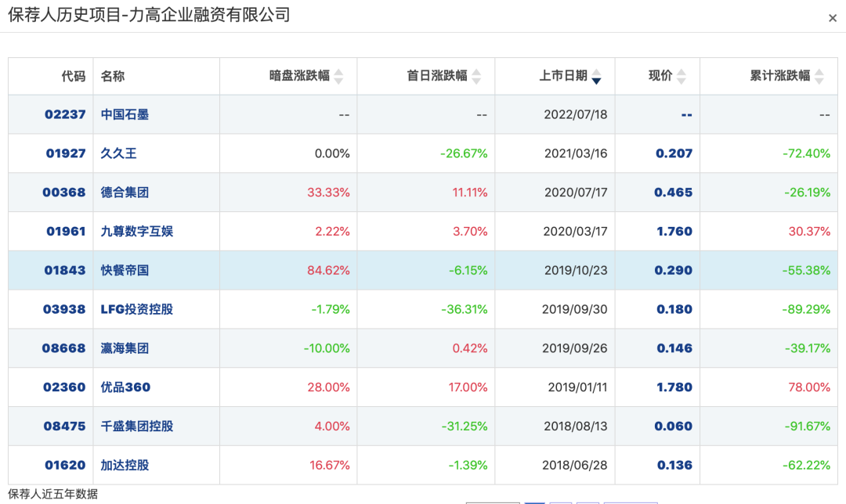Click stock code 08668
This screenshot has height=504, width=846.
(63, 348)
